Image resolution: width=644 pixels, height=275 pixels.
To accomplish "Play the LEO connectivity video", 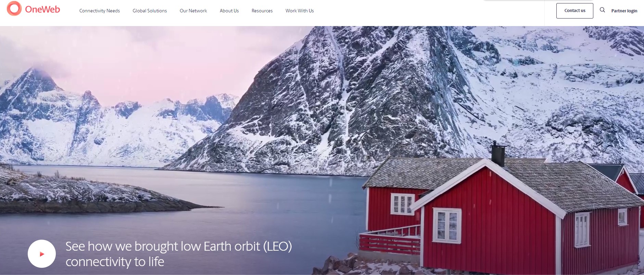I will pos(42,254).
